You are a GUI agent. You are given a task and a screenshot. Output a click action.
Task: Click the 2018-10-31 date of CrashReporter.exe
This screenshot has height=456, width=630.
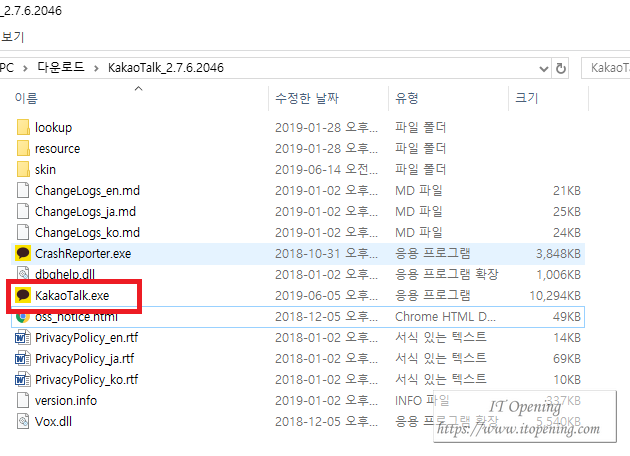326,254
